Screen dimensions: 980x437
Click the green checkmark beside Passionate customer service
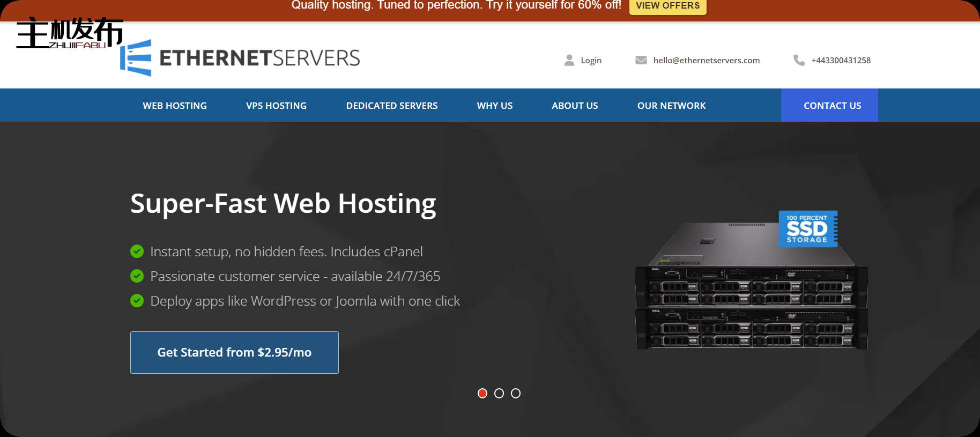click(x=137, y=276)
